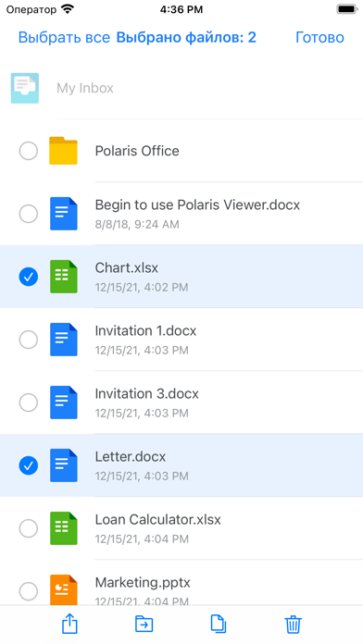Tap Готово to finish selection
Screen dimensions: 363x644
319,37
